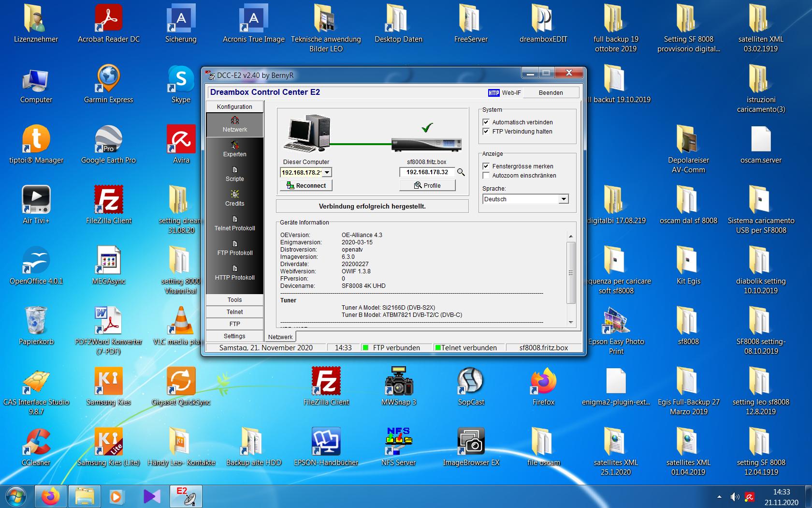Open the Netzwerk section in sidebar
The height and width of the screenshot is (508, 812).
pos(234,125)
